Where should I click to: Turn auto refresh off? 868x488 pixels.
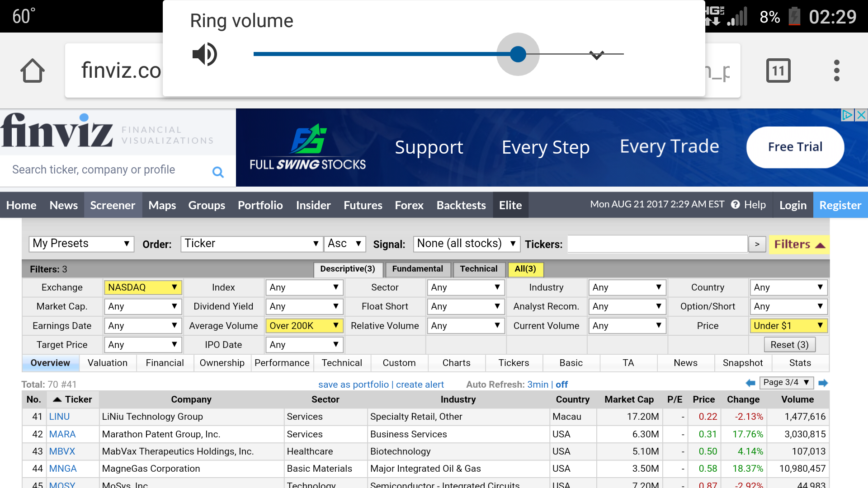click(x=561, y=385)
